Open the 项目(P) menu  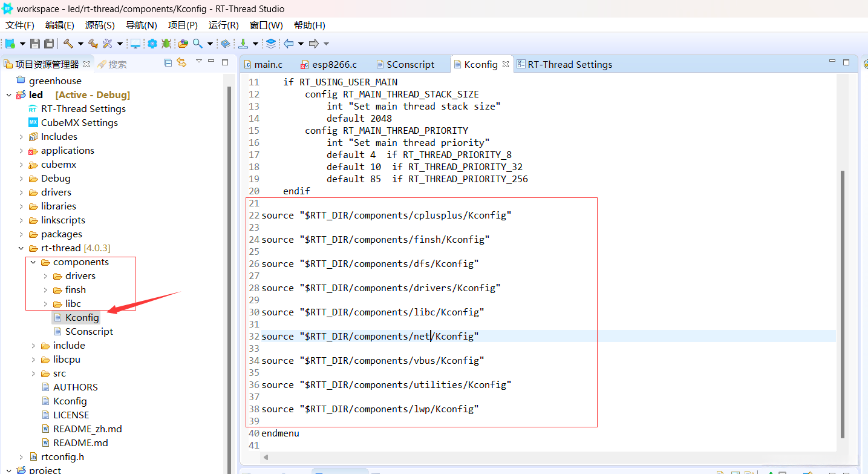(x=183, y=25)
